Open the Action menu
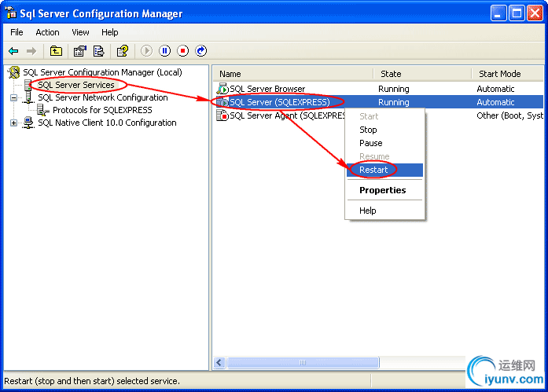The image size is (548, 392). 47,32
